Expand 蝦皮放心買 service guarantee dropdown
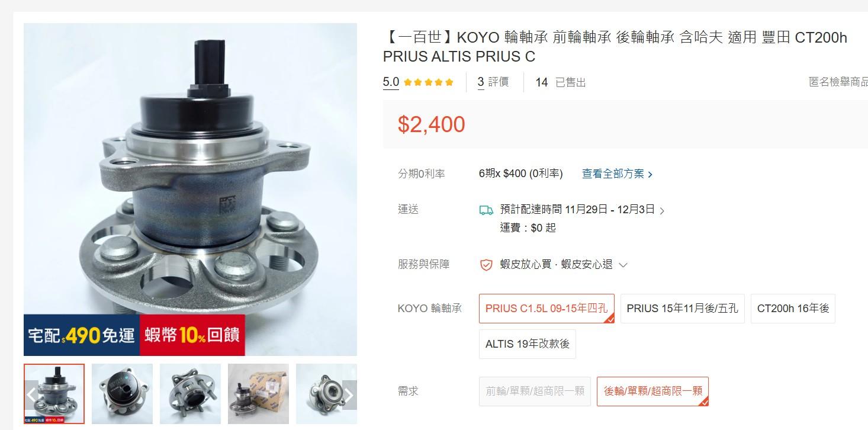 [623, 265]
